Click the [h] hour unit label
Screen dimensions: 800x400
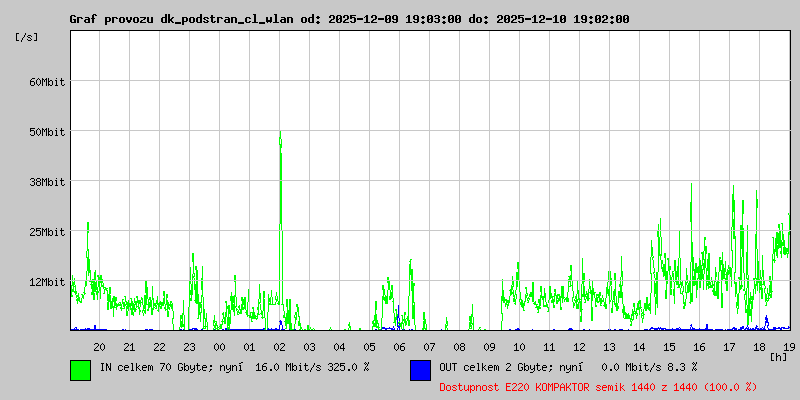(x=779, y=357)
